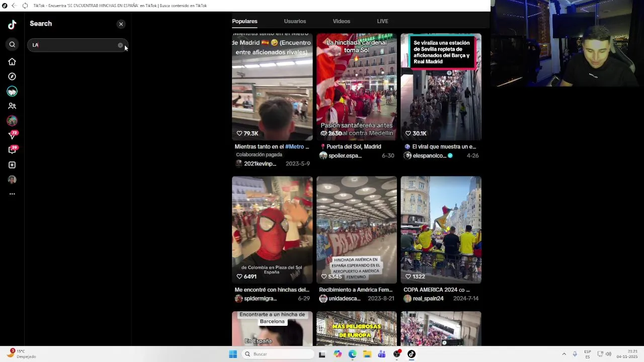Open the sidebar search magnifier icon

click(x=12, y=45)
